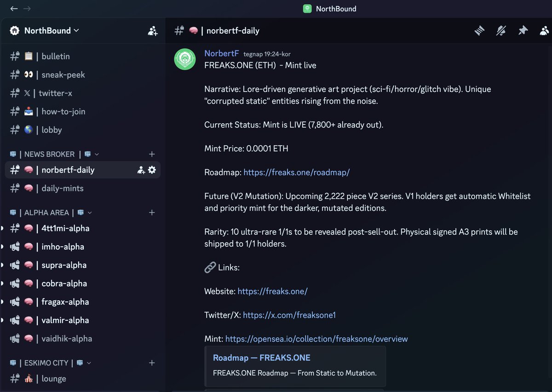The width and height of the screenshot is (552, 392).
Task: Open the valmir-alpha channel
Action: 83,320
